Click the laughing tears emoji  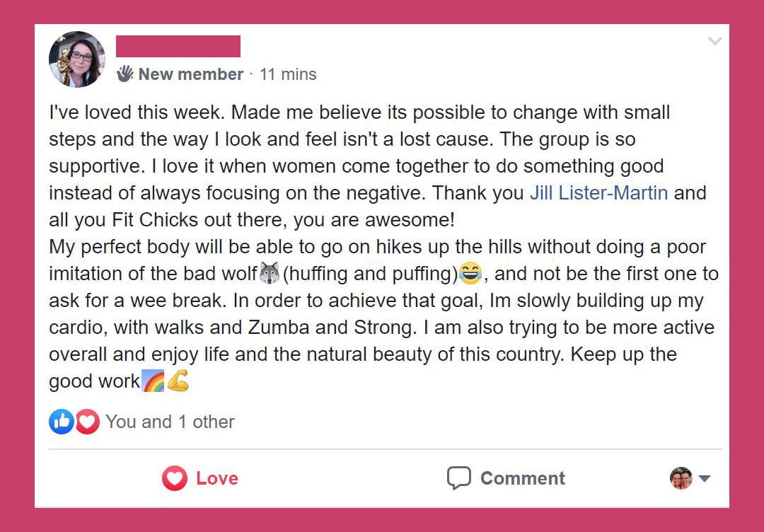coord(470,273)
